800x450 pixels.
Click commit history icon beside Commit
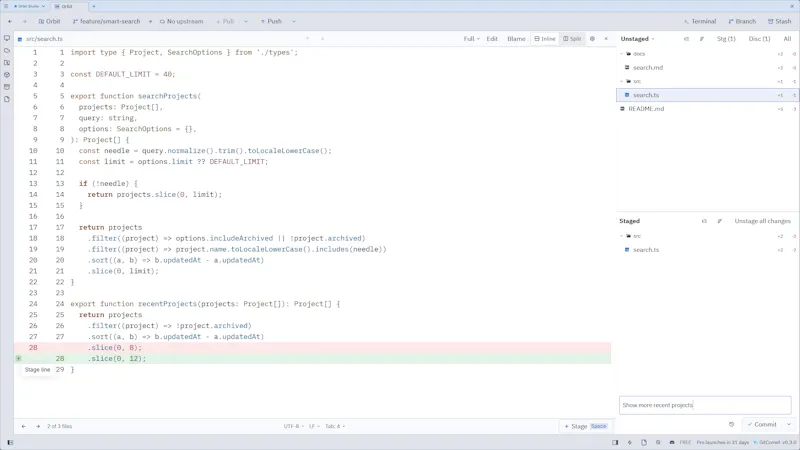point(732,424)
